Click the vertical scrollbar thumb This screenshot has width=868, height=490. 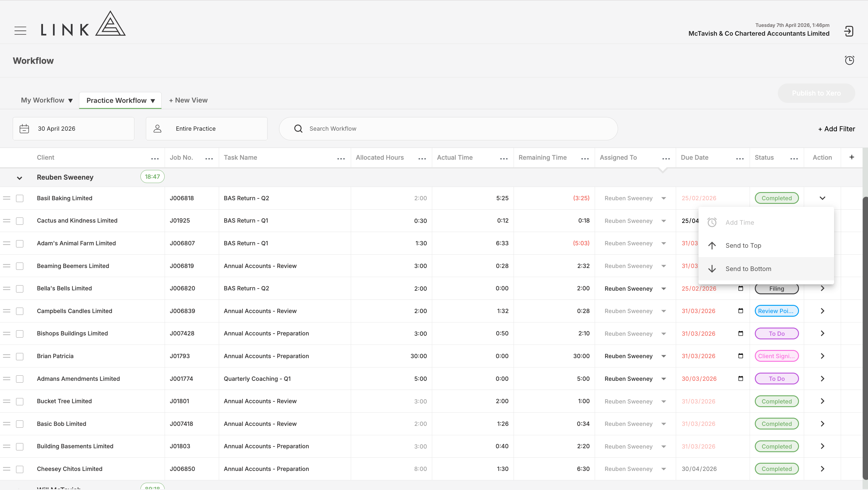865,338
